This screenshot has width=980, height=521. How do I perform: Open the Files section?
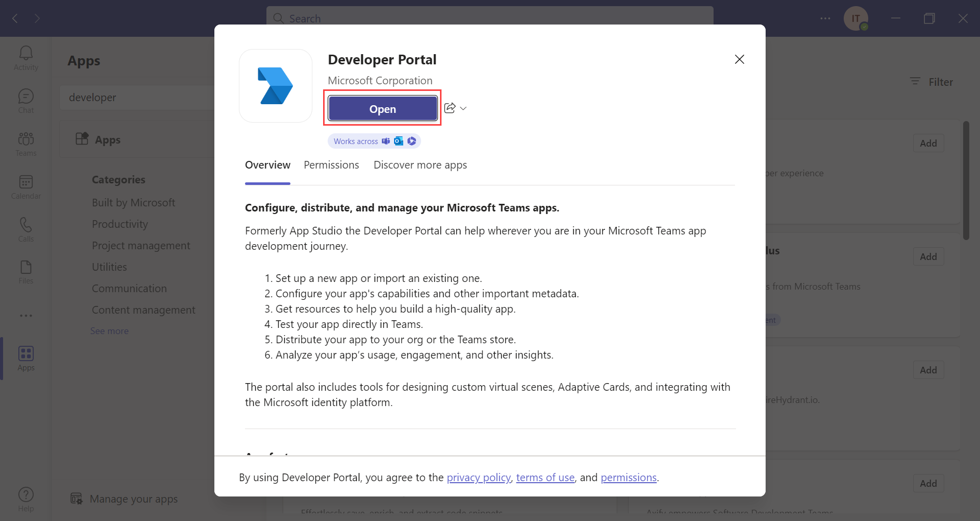[26, 272]
